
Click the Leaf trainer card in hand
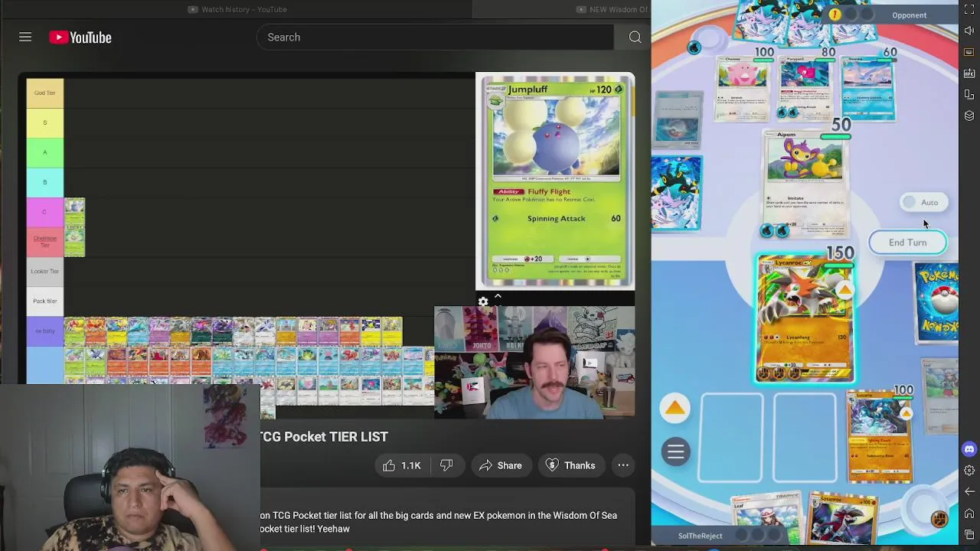[768, 517]
